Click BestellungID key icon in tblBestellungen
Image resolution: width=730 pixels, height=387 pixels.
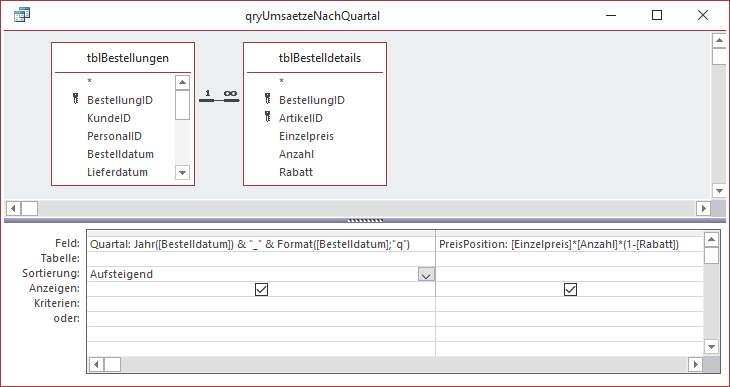pos(76,99)
